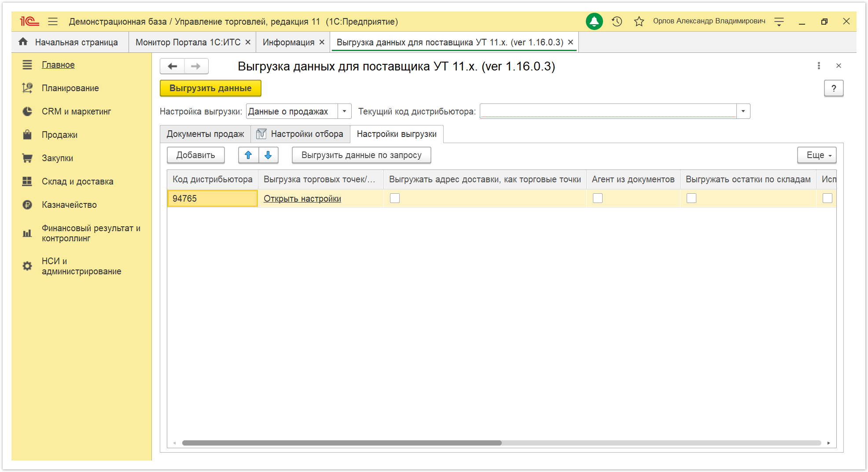
Task: Click user name Орлов Александр Владимирович
Action: coord(709,21)
